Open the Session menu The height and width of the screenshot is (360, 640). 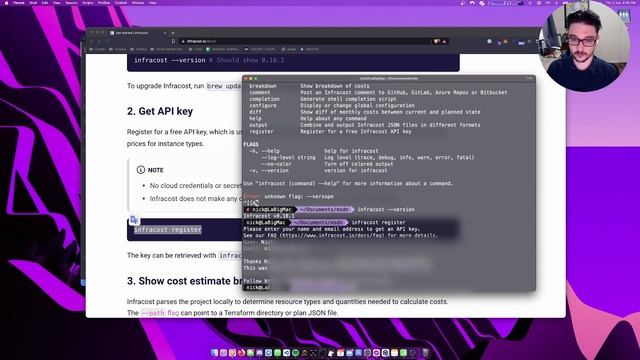pos(71,2)
